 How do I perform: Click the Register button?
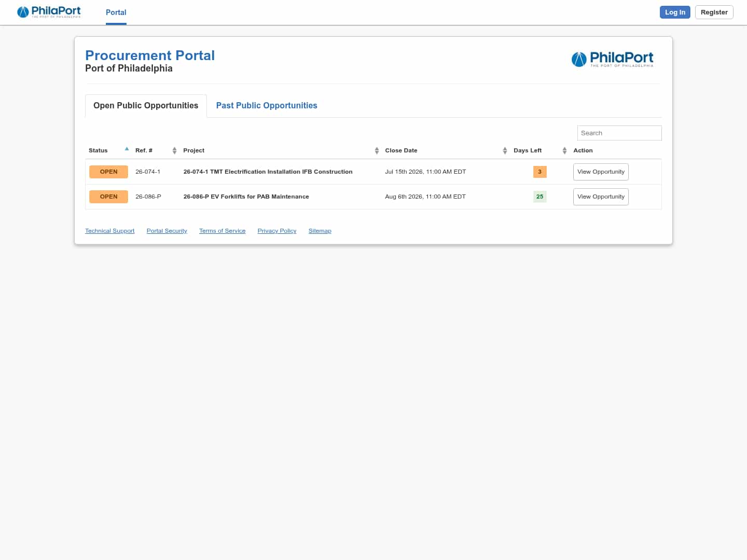click(714, 12)
